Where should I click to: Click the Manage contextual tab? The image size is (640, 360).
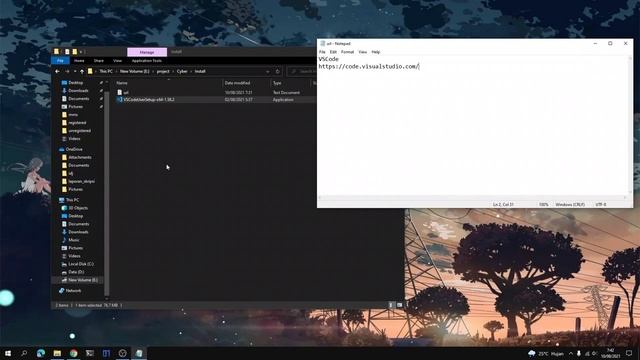click(x=147, y=52)
